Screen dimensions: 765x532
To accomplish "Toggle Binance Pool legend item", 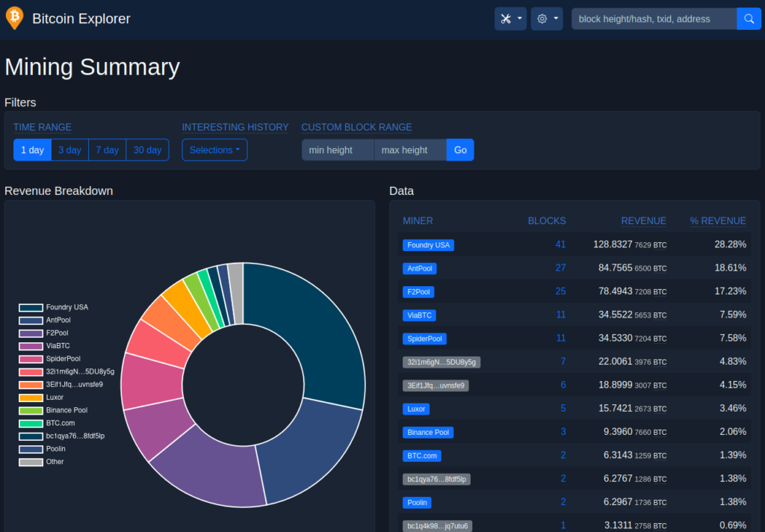I will tap(53, 410).
